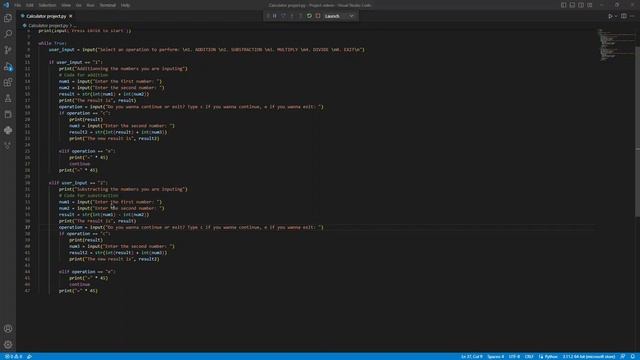
Task: Toggle the secondary sidebar layout icon
Action: click(x=581, y=5)
